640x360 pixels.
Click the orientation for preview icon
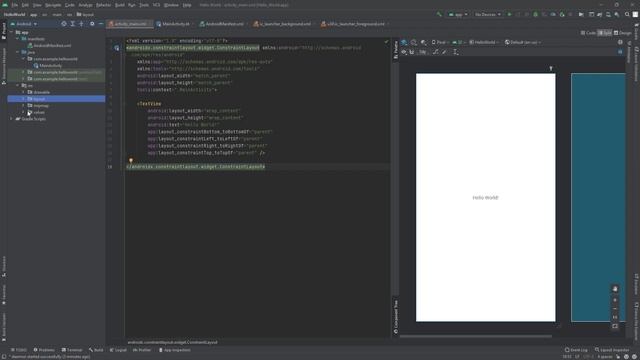pos(414,42)
